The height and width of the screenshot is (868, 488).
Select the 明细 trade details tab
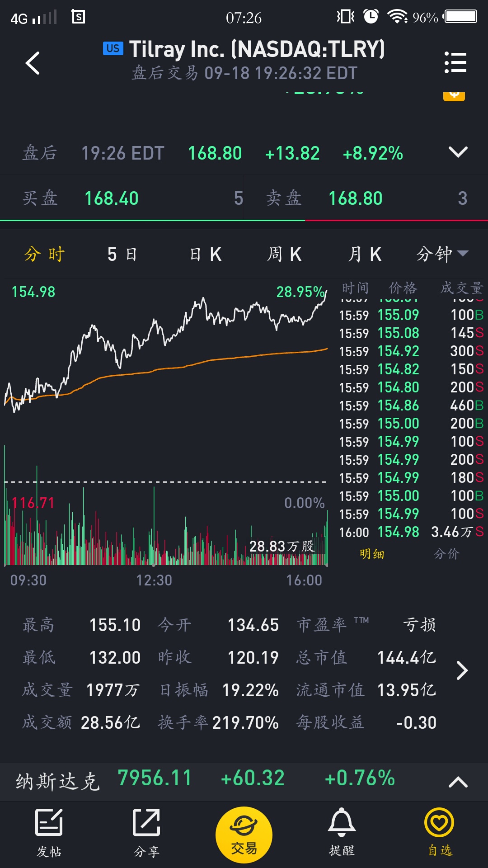point(372,554)
